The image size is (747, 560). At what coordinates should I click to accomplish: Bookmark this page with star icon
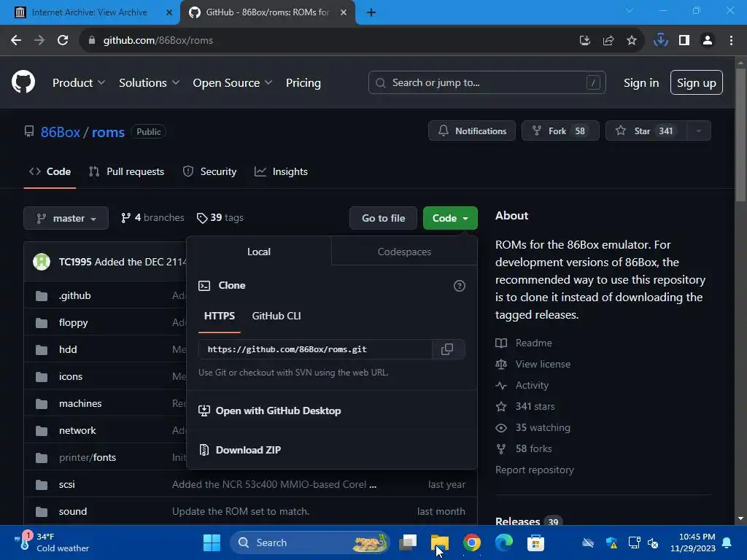click(632, 41)
